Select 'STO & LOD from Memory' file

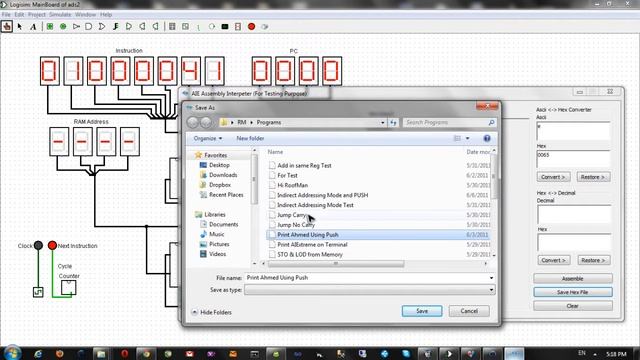[310, 254]
